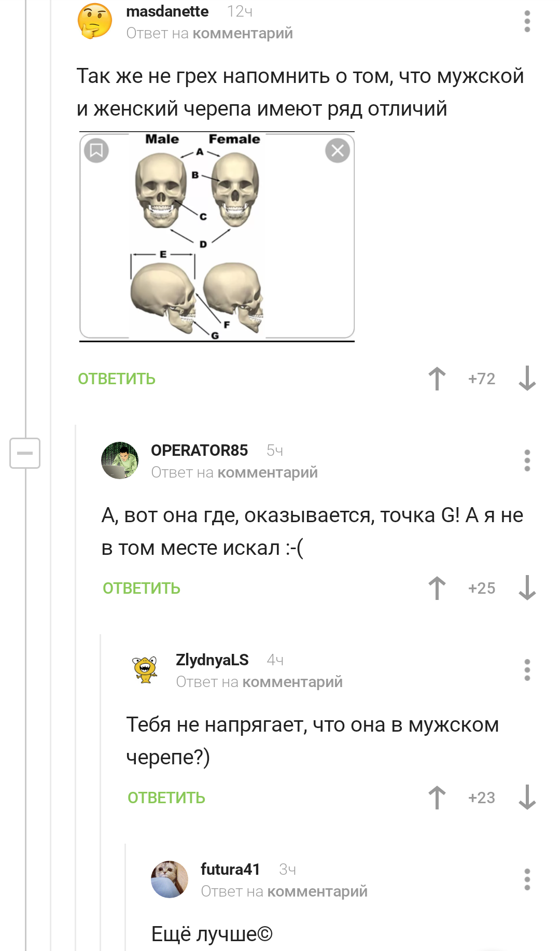Reply to ZlydnyaLS's comment

(x=166, y=798)
